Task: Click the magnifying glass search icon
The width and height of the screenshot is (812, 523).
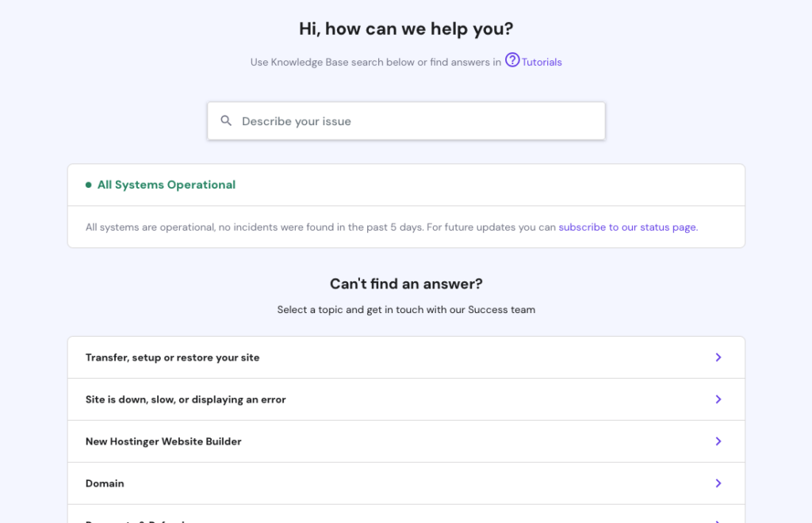Action: 226,120
